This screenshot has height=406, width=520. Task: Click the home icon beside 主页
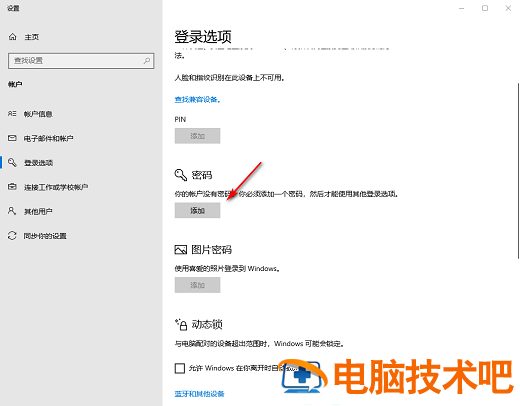tap(13, 37)
